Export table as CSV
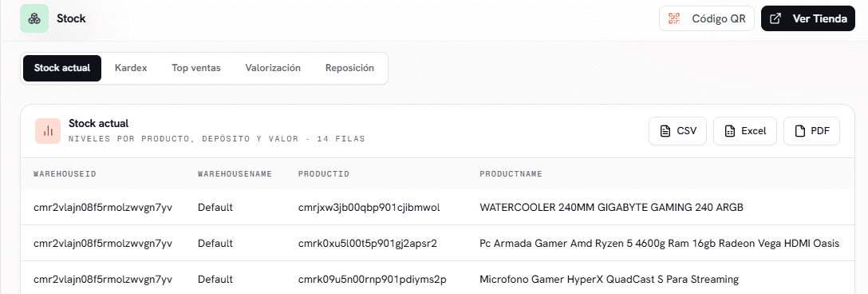Image resolution: width=868 pixels, height=294 pixels. [x=677, y=131]
